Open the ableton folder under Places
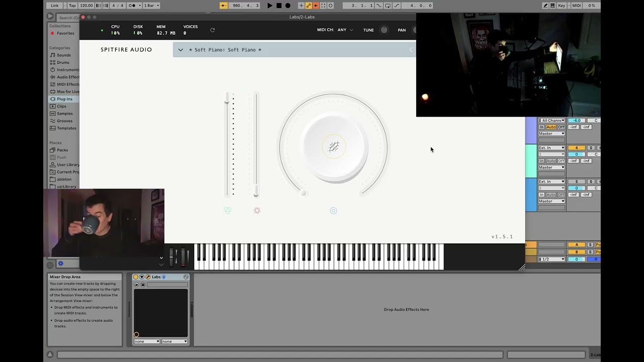644x362 pixels. tap(64, 179)
